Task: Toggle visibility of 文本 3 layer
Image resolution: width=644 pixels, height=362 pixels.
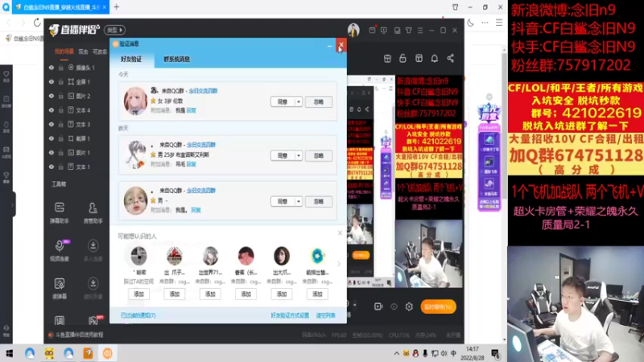Action: 52,125
